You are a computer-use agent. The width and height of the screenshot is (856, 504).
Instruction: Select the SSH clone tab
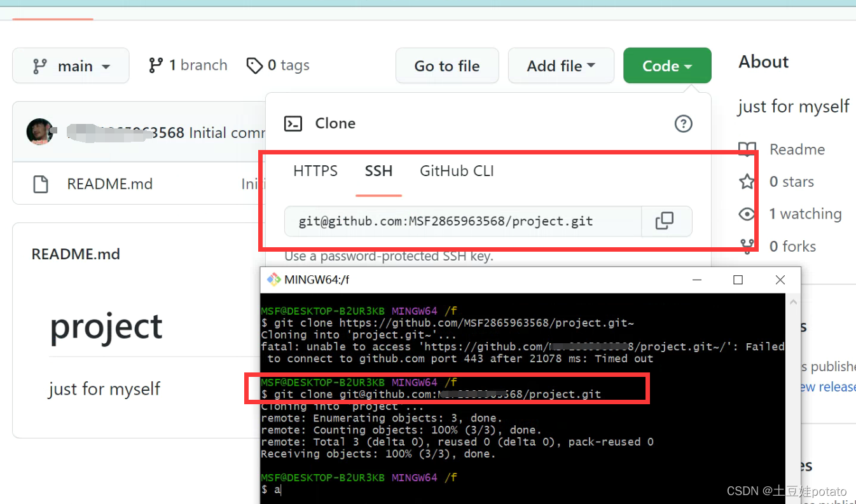378,171
